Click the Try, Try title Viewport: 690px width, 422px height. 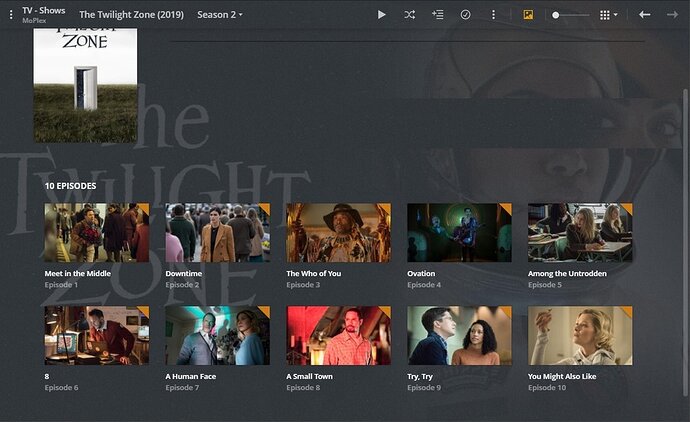(x=420, y=376)
